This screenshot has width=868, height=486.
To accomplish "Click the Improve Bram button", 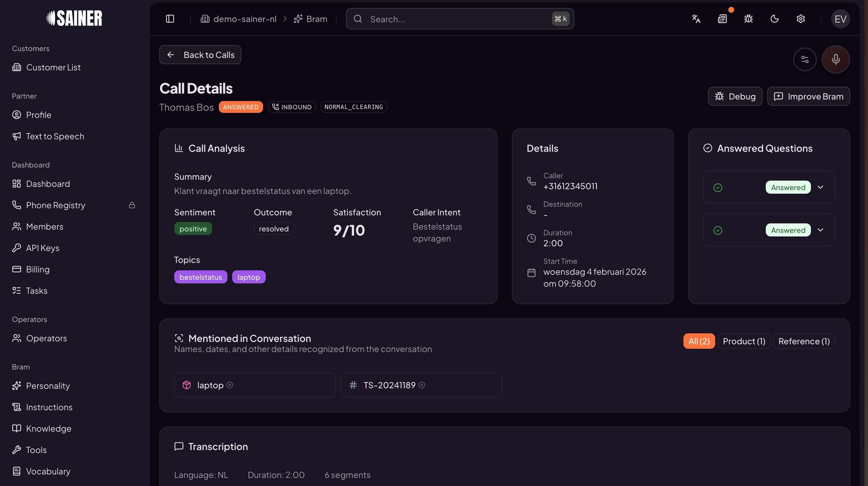I will pos(808,96).
